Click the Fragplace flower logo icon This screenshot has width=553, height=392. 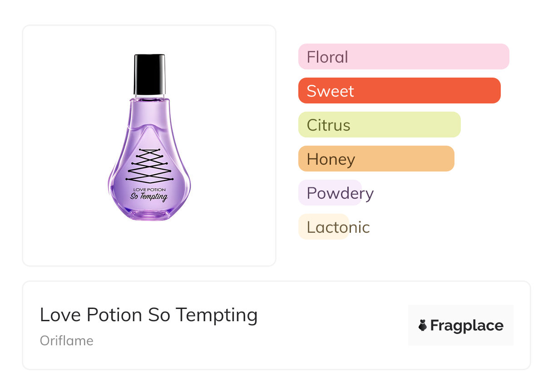(x=423, y=325)
